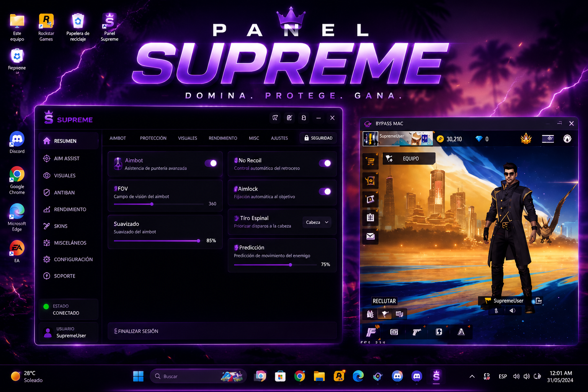
Task: Open the top RENDIMIENTO tab
Action: point(223,138)
